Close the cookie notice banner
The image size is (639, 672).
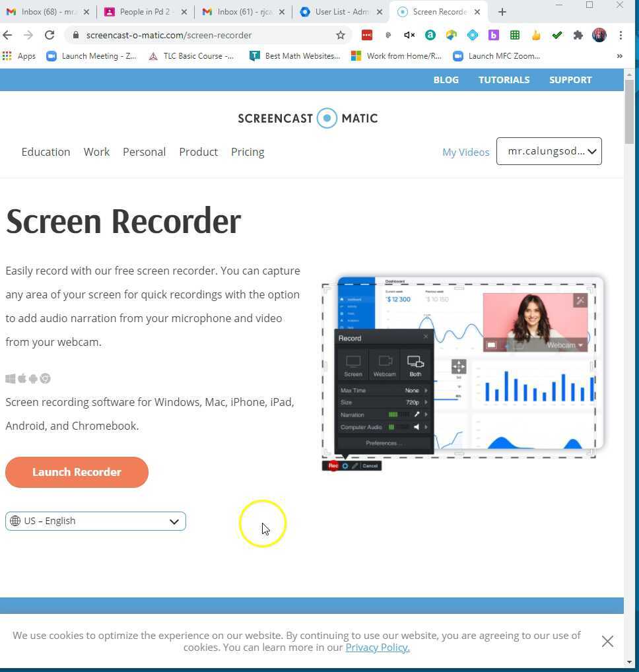click(x=607, y=641)
